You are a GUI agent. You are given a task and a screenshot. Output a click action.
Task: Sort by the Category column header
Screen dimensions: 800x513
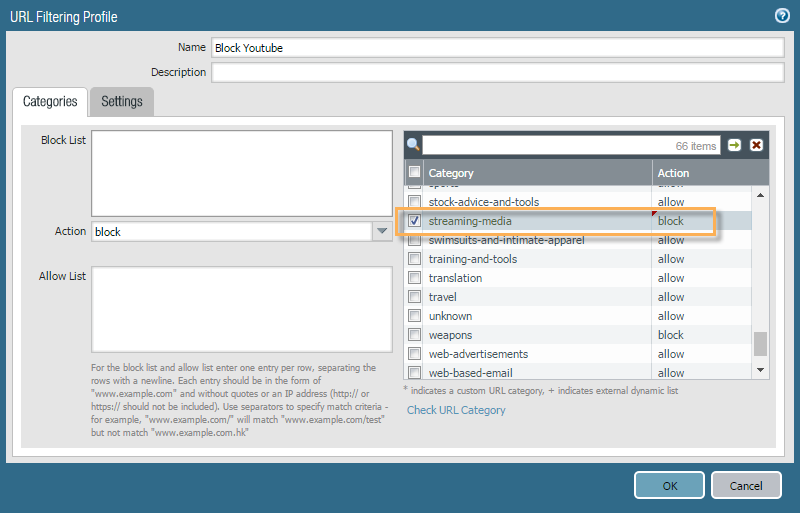coord(538,173)
